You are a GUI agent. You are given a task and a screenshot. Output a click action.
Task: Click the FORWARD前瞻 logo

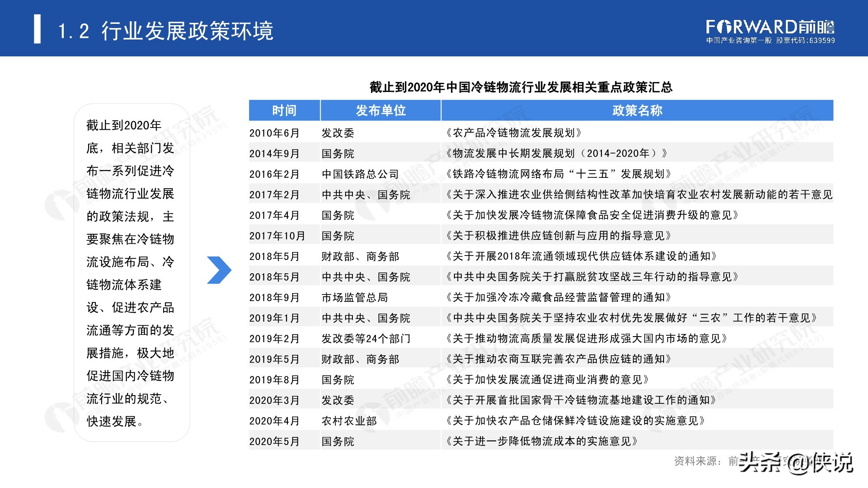[x=770, y=27]
